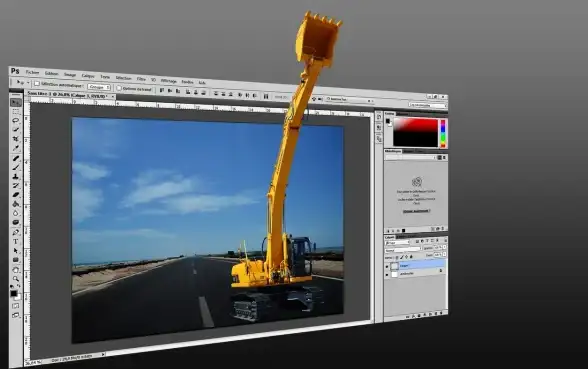Image resolution: width=588 pixels, height=369 pixels.
Task: Select the Pen tool
Action: 16,232
